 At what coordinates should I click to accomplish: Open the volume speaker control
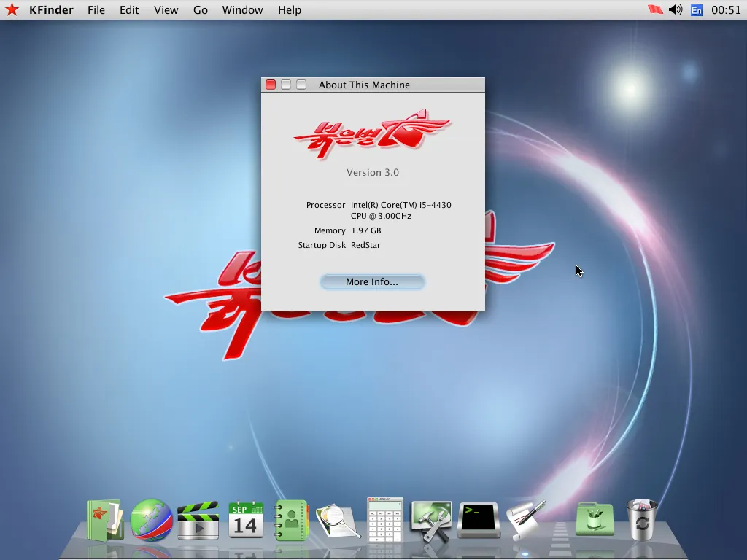coord(676,9)
